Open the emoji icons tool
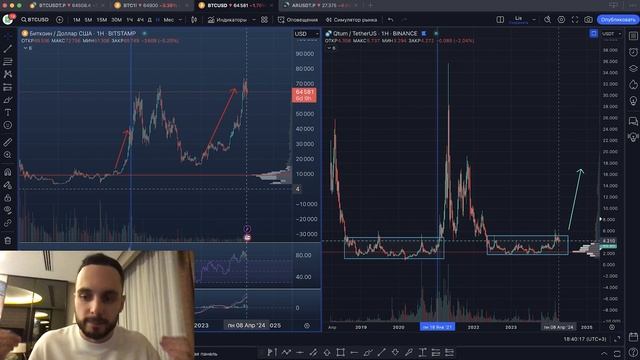Image resolution: width=640 pixels, height=360 pixels. [8, 125]
